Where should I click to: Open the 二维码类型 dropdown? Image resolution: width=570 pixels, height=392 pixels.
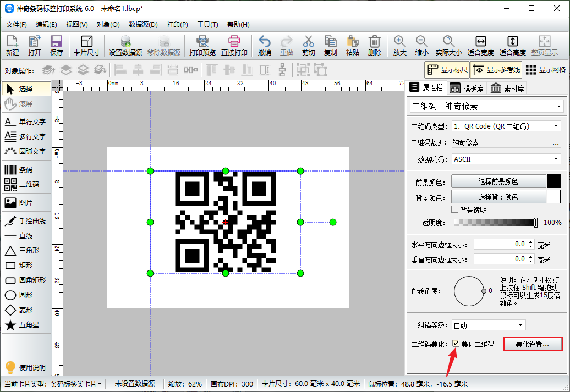point(506,126)
